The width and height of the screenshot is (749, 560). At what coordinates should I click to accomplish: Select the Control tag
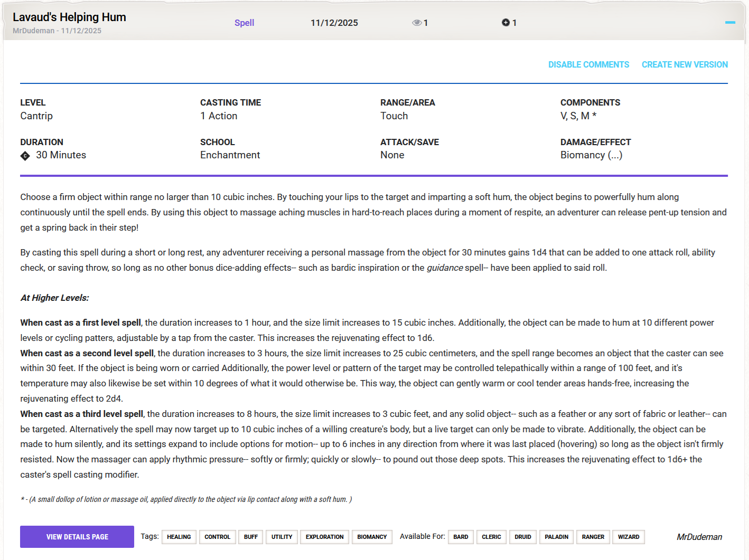coord(217,537)
